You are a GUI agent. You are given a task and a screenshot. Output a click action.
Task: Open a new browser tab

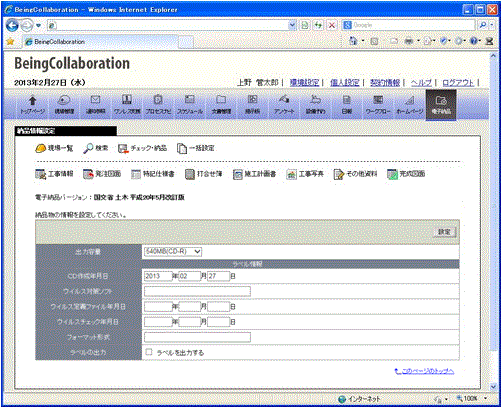pos(185,42)
